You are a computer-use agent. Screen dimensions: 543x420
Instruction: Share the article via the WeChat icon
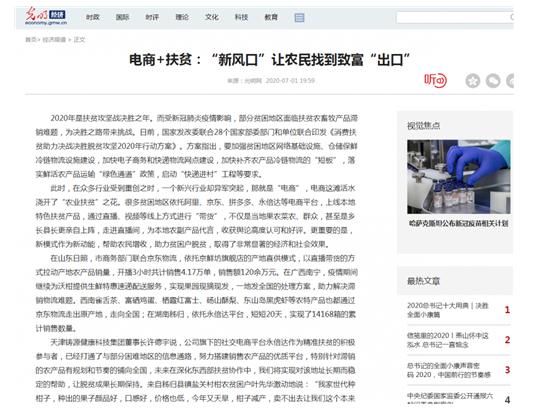tap(493, 81)
